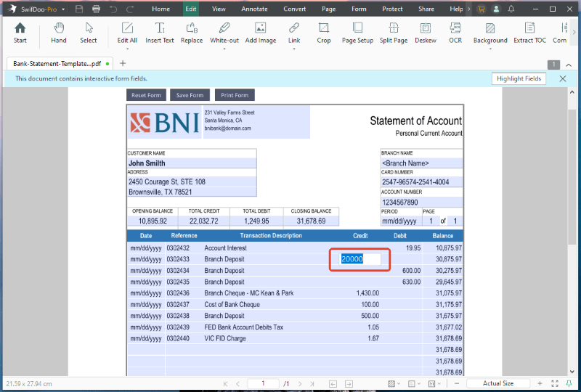
Task: Expand Edit All dropdown arrow
Action: 127,49
